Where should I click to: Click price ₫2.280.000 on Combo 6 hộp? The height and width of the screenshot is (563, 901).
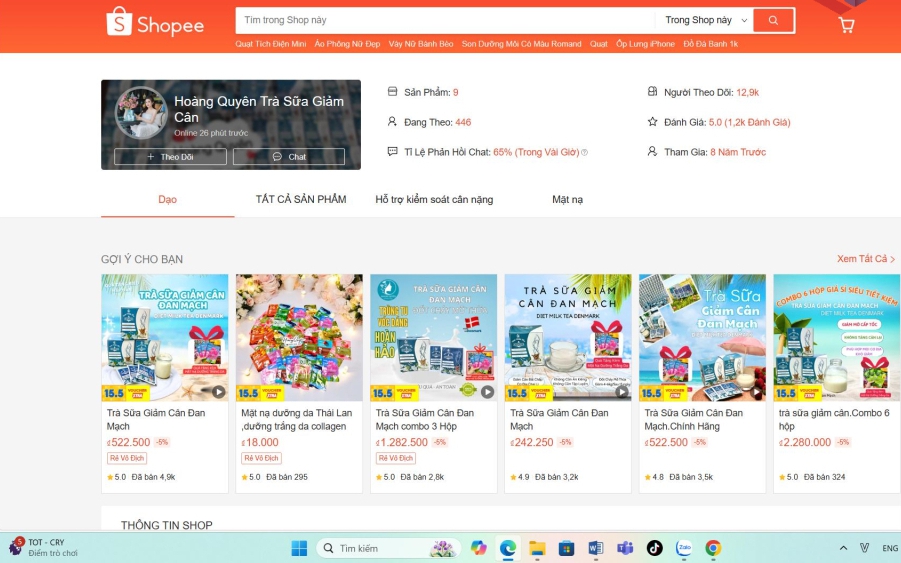coord(805,442)
